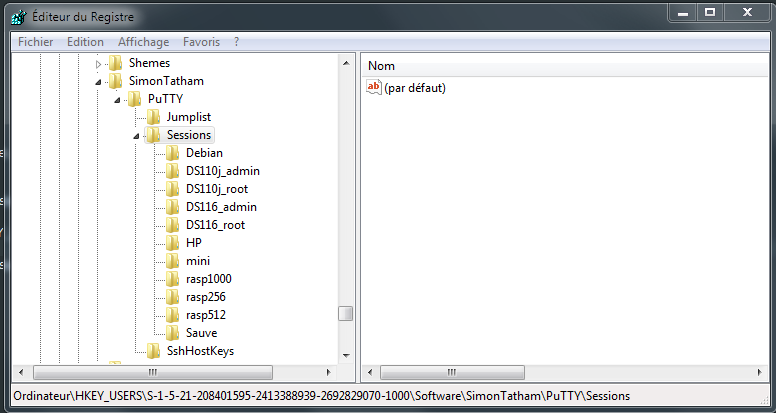Select the Sauve session label
The height and width of the screenshot is (413, 776).
201,333
